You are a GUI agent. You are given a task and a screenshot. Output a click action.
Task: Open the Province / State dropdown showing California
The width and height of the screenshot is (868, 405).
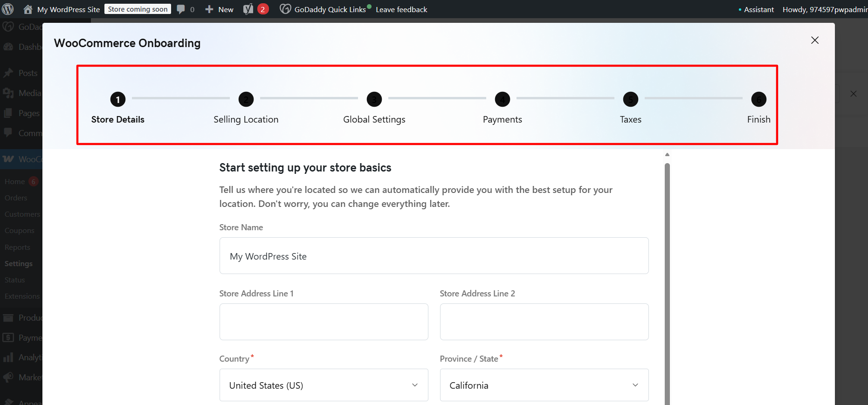544,385
